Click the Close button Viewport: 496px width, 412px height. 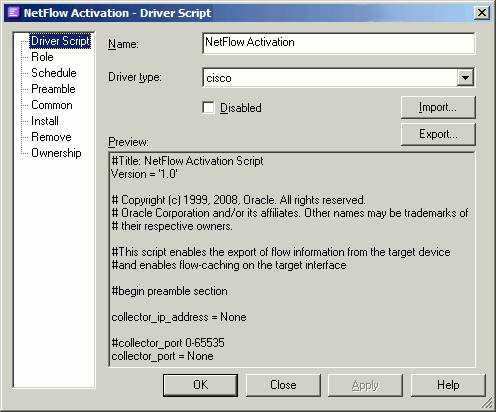point(283,385)
